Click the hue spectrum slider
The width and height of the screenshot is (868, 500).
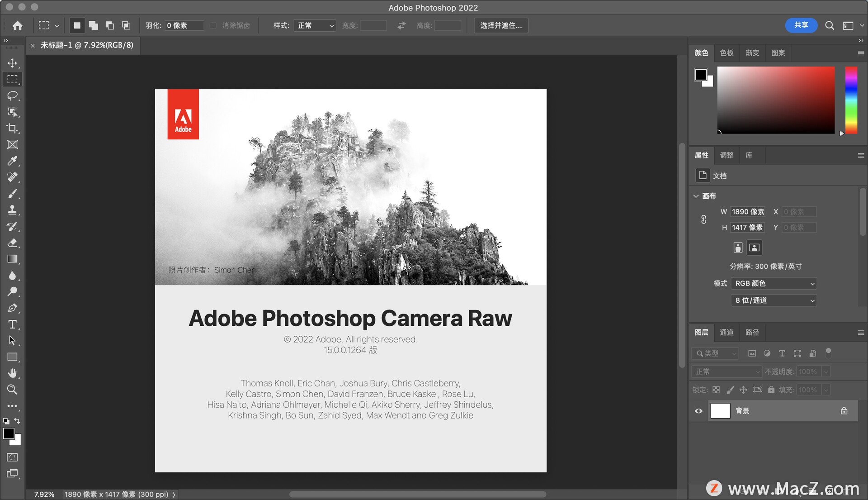tap(851, 100)
